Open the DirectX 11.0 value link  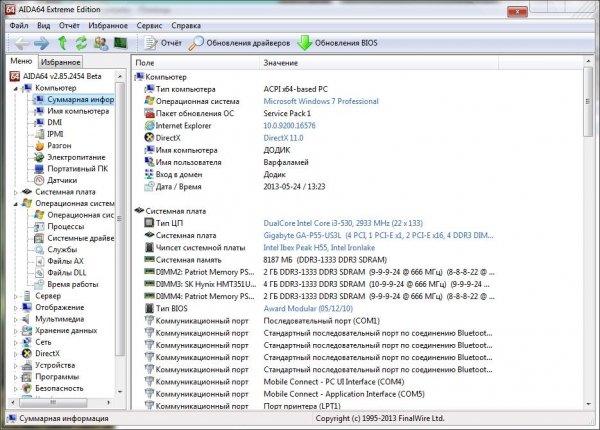tap(283, 138)
